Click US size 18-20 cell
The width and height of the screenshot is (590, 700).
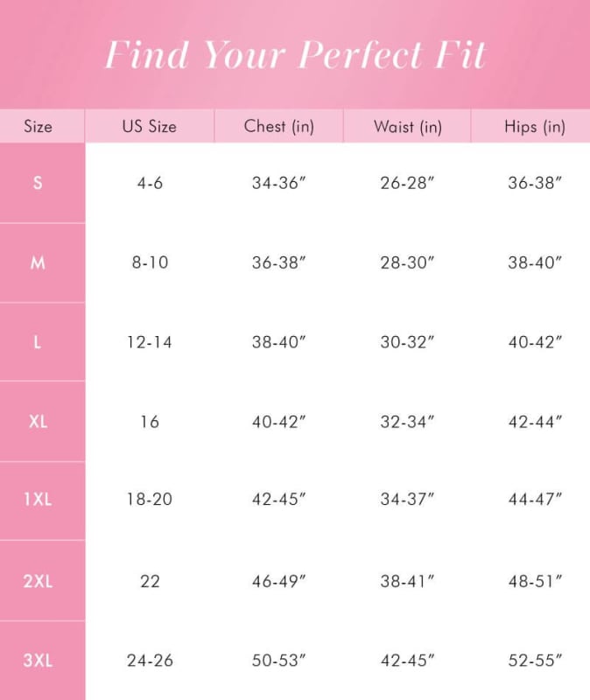(x=150, y=500)
